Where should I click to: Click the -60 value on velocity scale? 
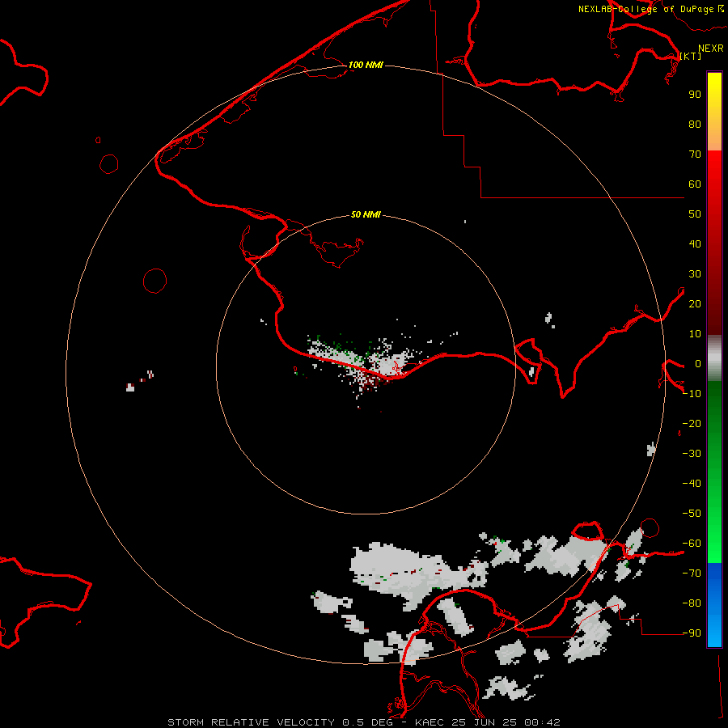[x=692, y=544]
